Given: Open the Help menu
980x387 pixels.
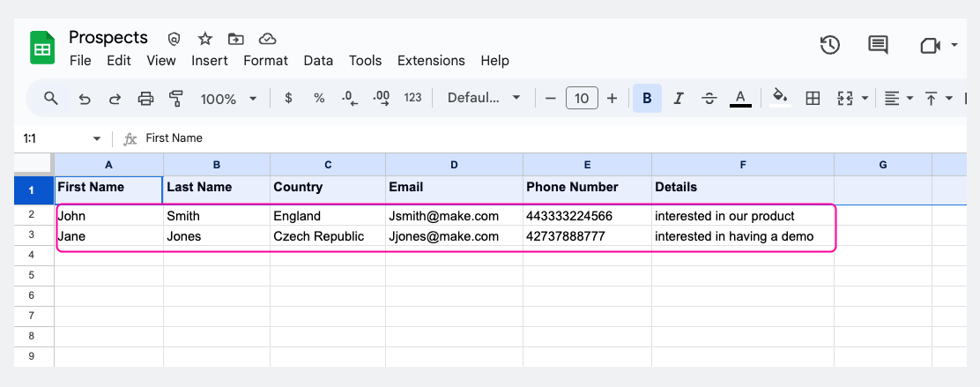Looking at the screenshot, I should pyautogui.click(x=495, y=61).
